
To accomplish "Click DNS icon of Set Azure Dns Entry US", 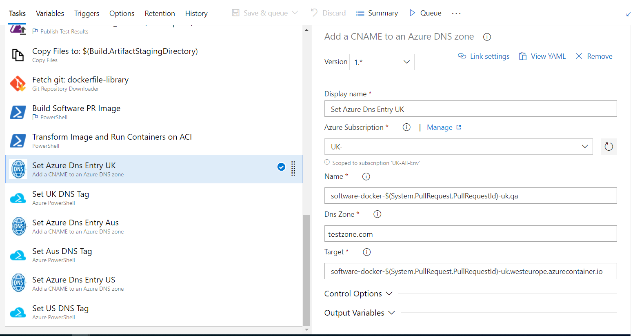I will point(18,283).
